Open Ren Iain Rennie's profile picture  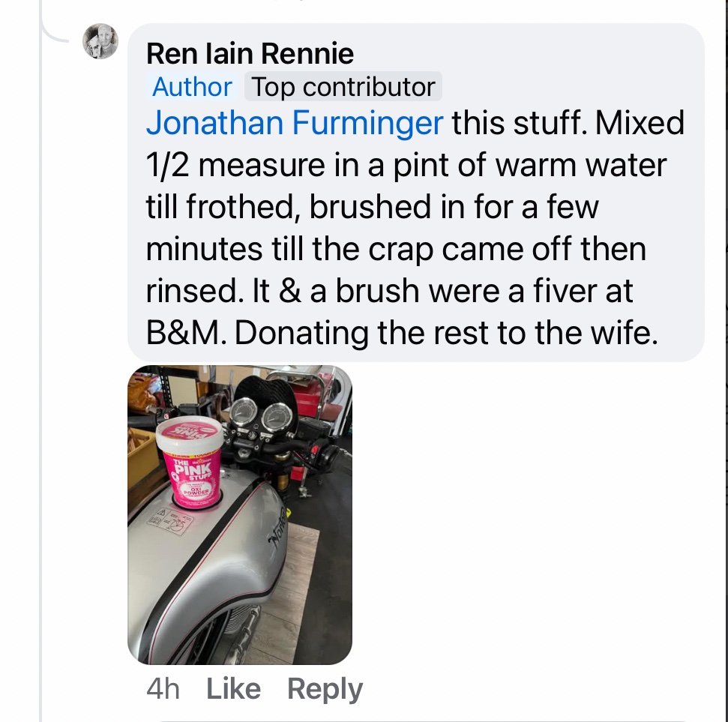(100, 42)
